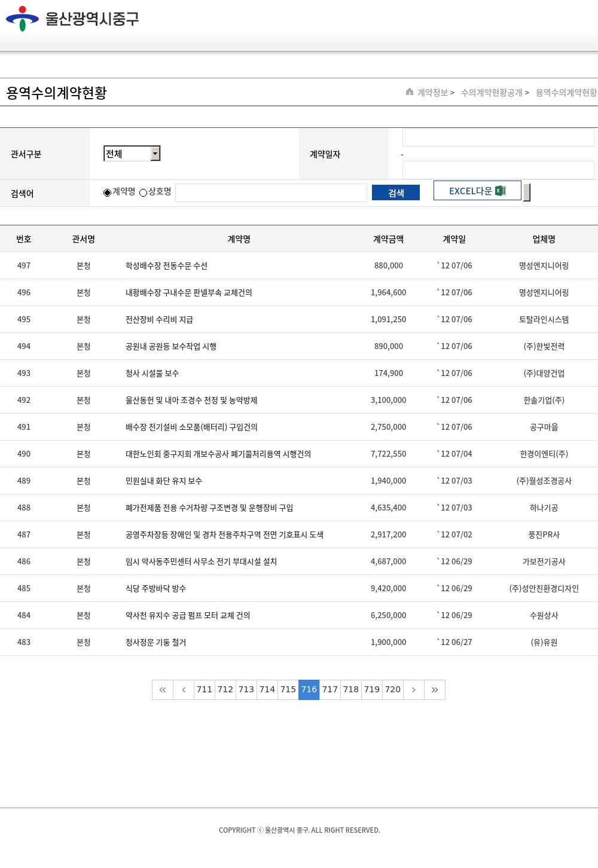
Task: Click the 계약정보 breadcrumb link
Action: [432, 93]
